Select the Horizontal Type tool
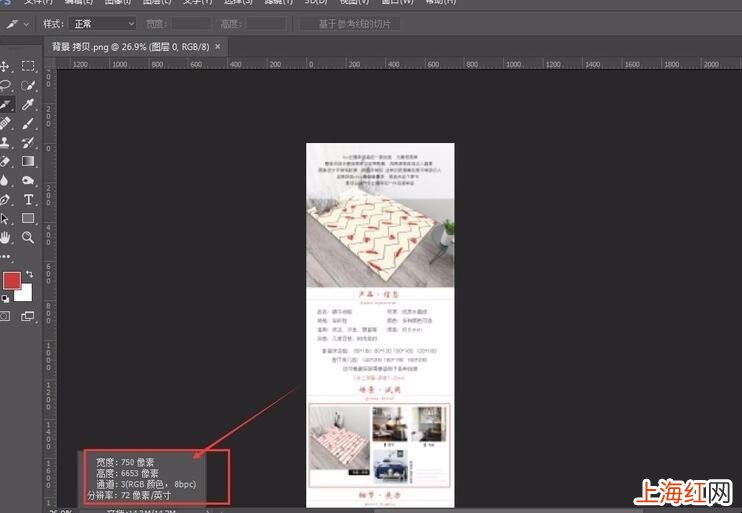The height and width of the screenshot is (513, 742). point(28,199)
